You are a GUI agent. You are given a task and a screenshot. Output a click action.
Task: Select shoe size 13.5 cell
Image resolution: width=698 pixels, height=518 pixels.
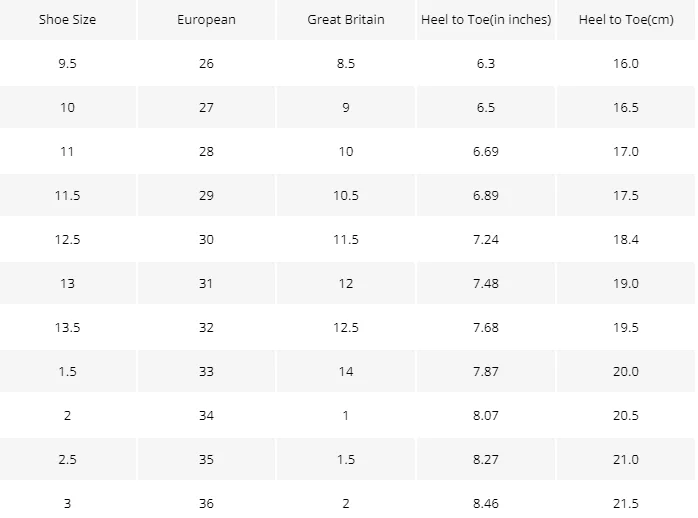point(67,328)
